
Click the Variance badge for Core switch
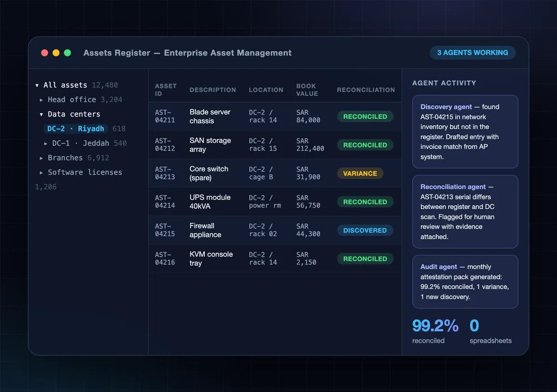coord(360,174)
